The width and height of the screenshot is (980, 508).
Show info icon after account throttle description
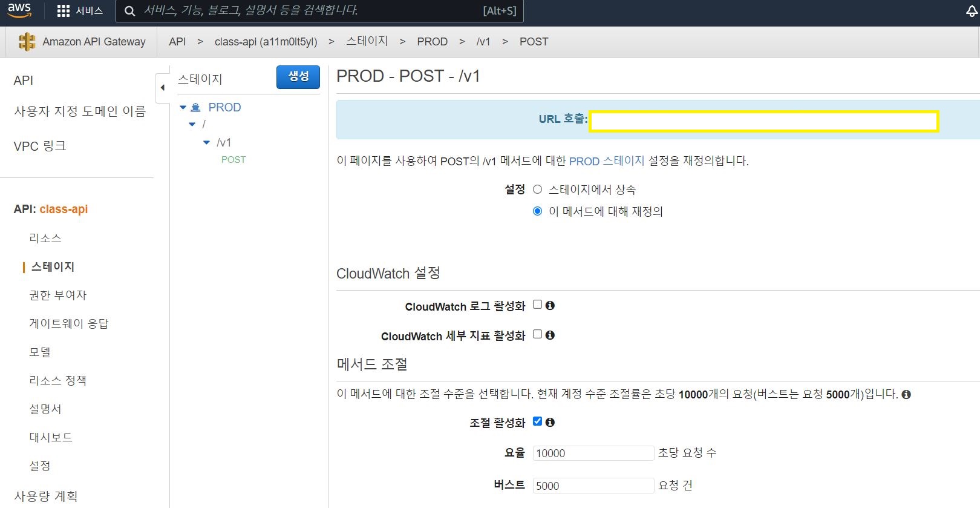coord(906,395)
